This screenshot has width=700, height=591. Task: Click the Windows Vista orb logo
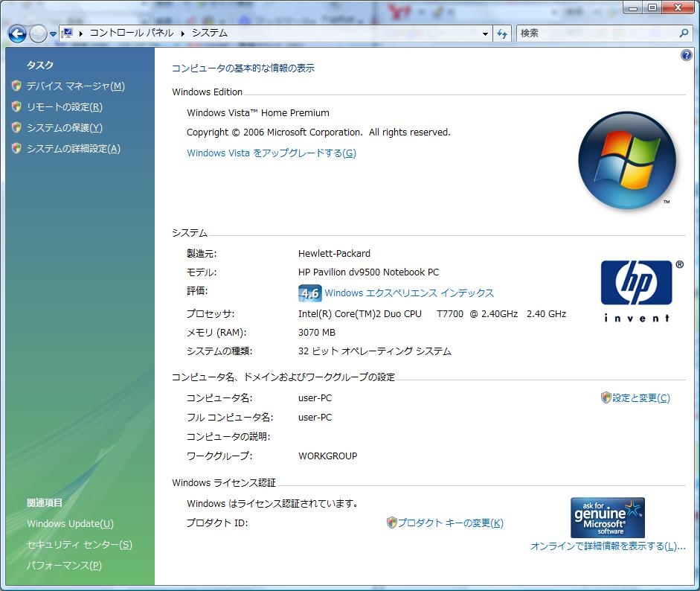tap(627, 160)
